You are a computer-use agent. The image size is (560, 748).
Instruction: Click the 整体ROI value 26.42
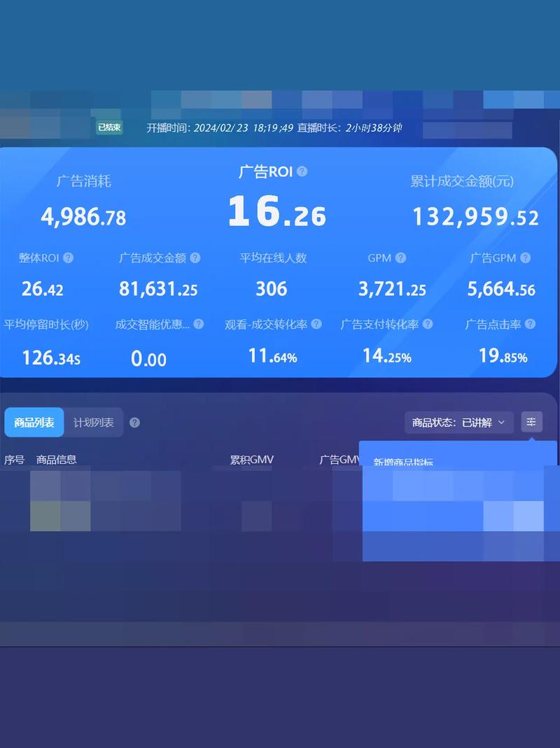(x=43, y=289)
